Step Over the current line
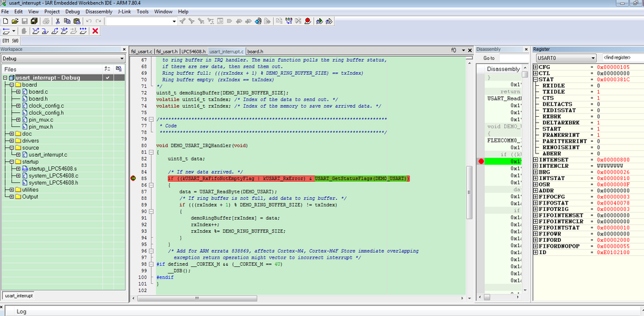 (x=35, y=31)
